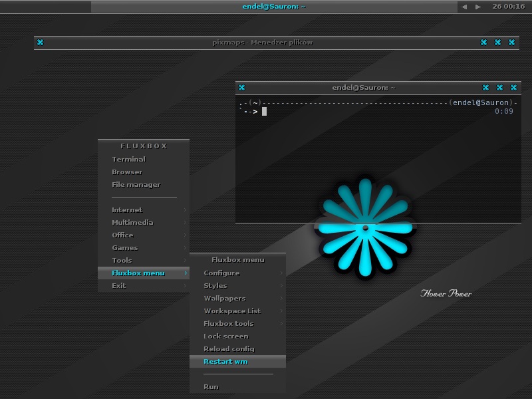Open Fluxbox tools submenu
The width and height of the screenshot is (532, 399).
click(237, 324)
